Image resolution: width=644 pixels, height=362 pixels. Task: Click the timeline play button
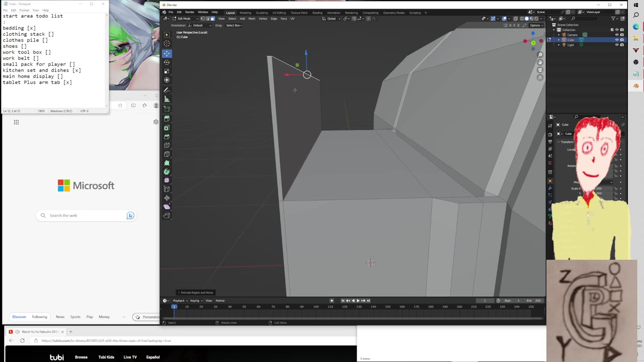358,301
